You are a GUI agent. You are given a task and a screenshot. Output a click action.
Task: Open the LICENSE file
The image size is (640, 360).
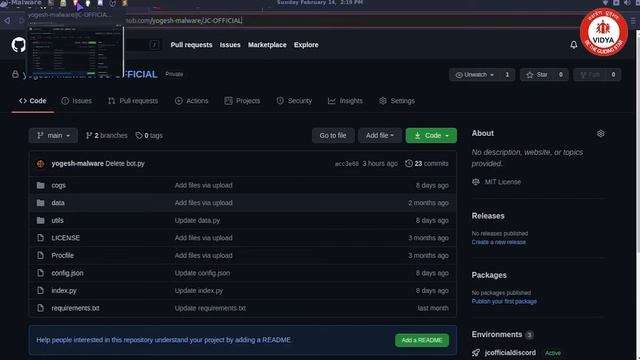click(66, 238)
